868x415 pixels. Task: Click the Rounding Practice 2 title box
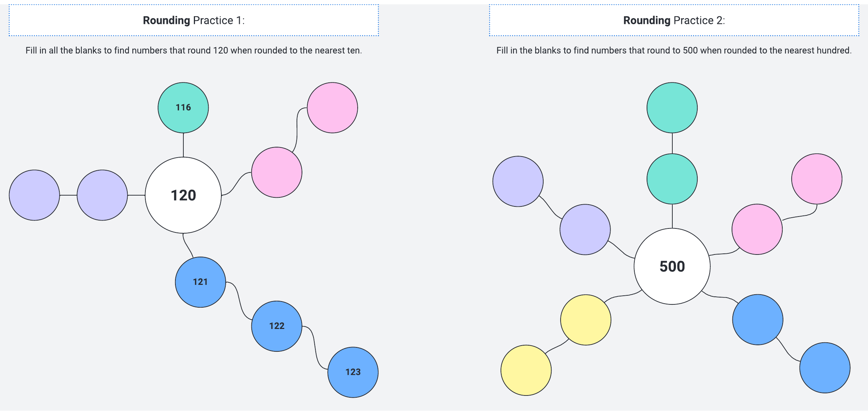click(x=674, y=20)
